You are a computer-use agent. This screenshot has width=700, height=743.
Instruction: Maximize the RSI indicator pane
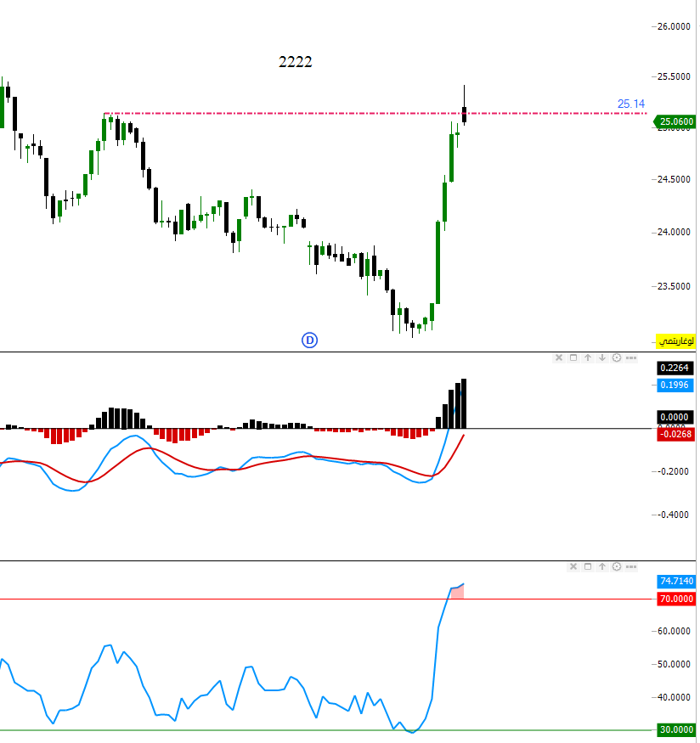coord(588,566)
